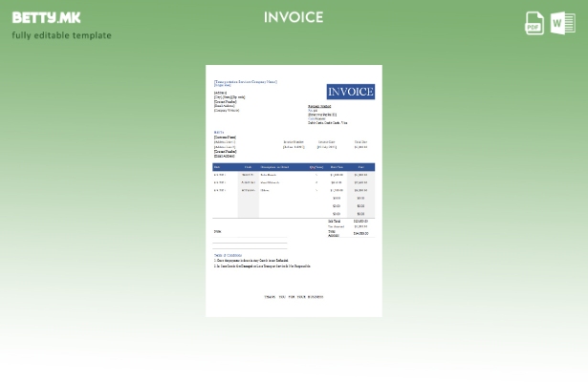Select the large INVOICE heading at top

294,17
